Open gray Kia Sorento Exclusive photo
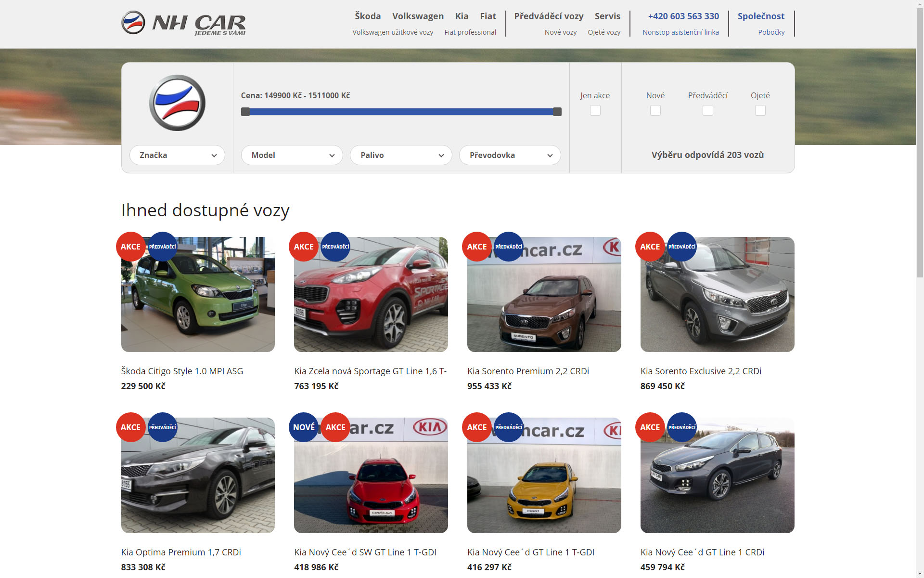 718,294
